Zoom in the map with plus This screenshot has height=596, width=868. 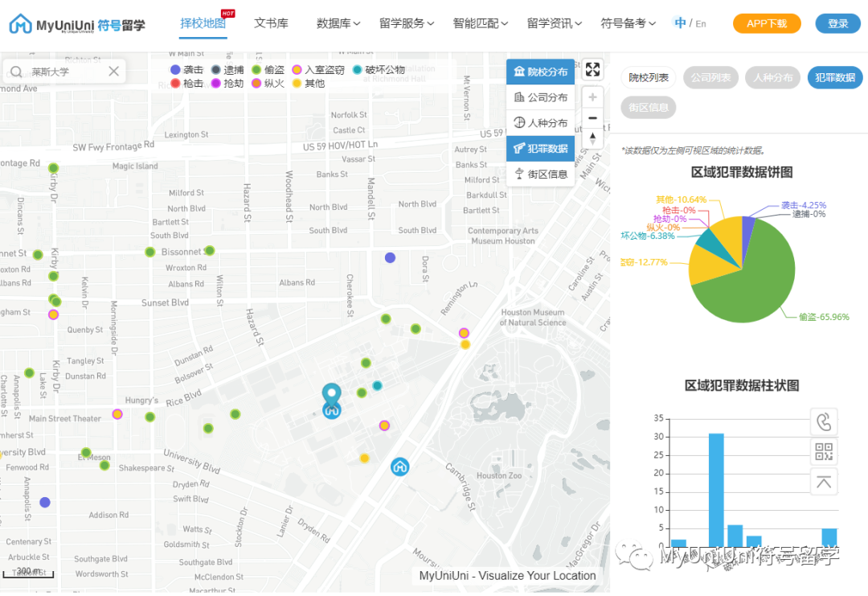pyautogui.click(x=592, y=97)
